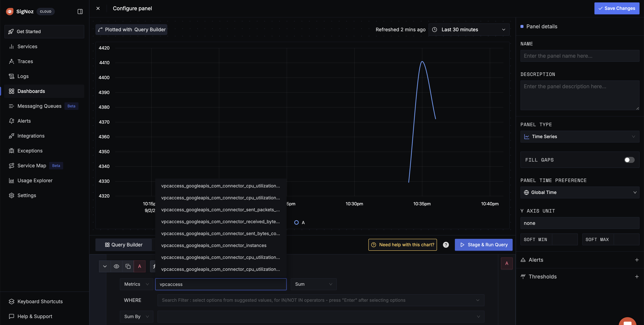Screen dimensions: 644x325
Task: Click the Service Map route icon
Action: click(12, 166)
